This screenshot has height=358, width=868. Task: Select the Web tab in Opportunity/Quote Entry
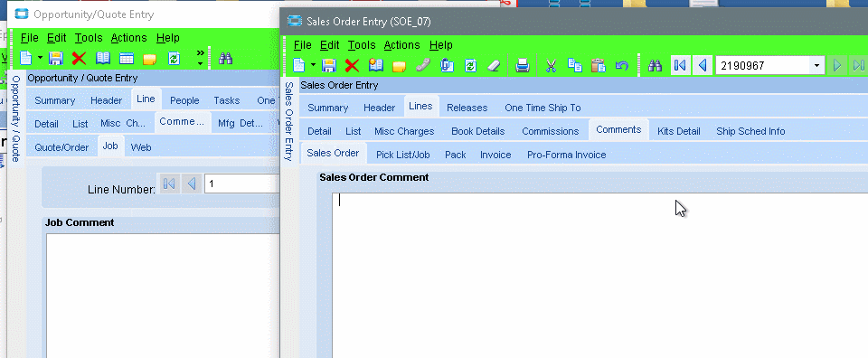tap(141, 147)
